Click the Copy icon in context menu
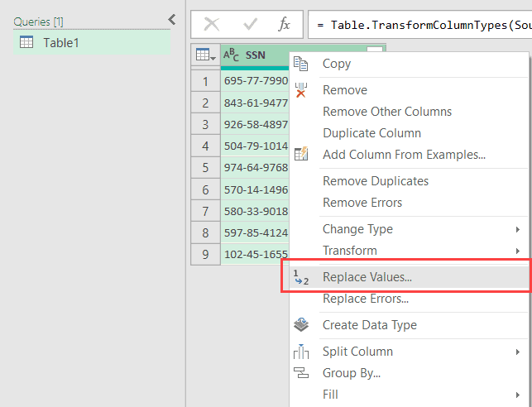 tap(301, 64)
